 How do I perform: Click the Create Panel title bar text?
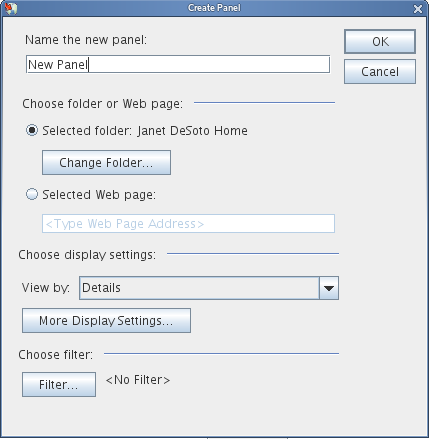pos(214,8)
